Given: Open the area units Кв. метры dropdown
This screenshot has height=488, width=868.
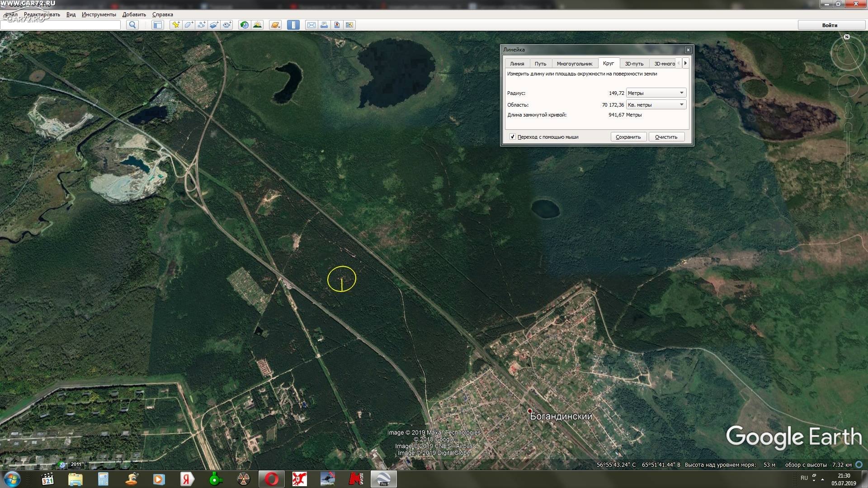Looking at the screenshot, I should (x=656, y=105).
